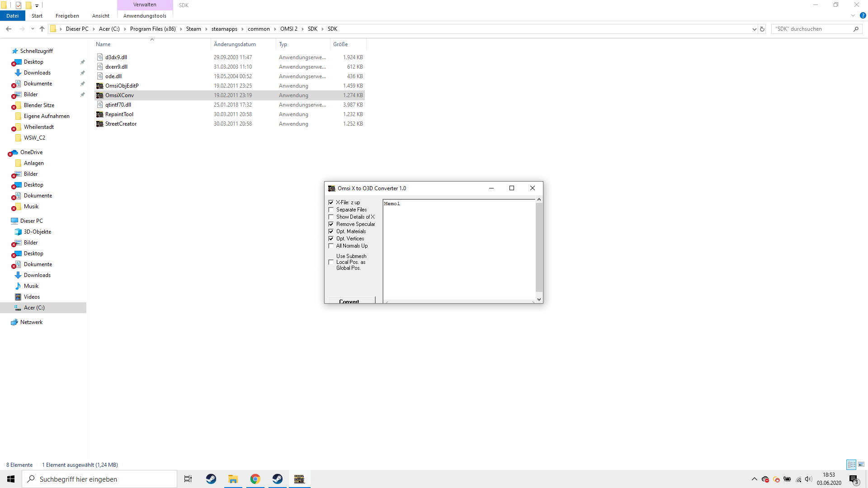Expand address bar history dropdown
Screen dimensions: 868x488
[754, 29]
